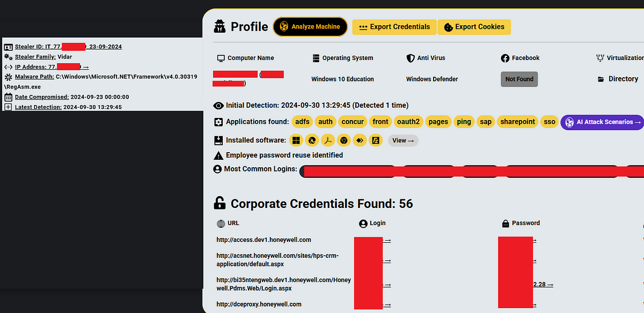Select the sharepoint application tag

pyautogui.click(x=518, y=122)
